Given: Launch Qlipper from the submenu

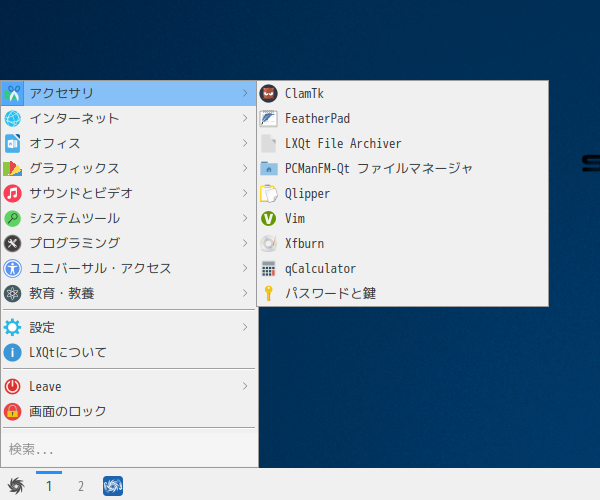Looking at the screenshot, I should point(403,194).
